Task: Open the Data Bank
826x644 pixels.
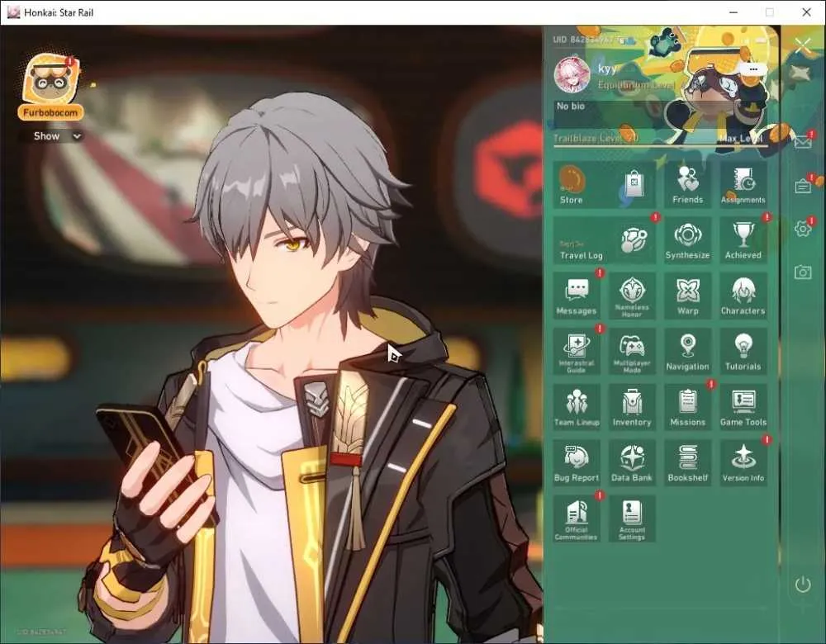Action: [x=632, y=463]
